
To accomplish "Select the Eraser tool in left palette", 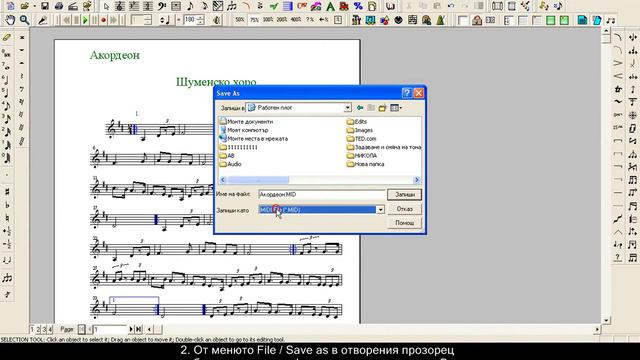I will pyautogui.click(x=7, y=37).
